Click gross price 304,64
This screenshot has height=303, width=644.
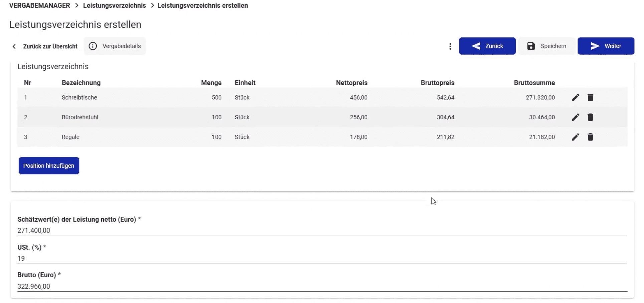(x=445, y=117)
